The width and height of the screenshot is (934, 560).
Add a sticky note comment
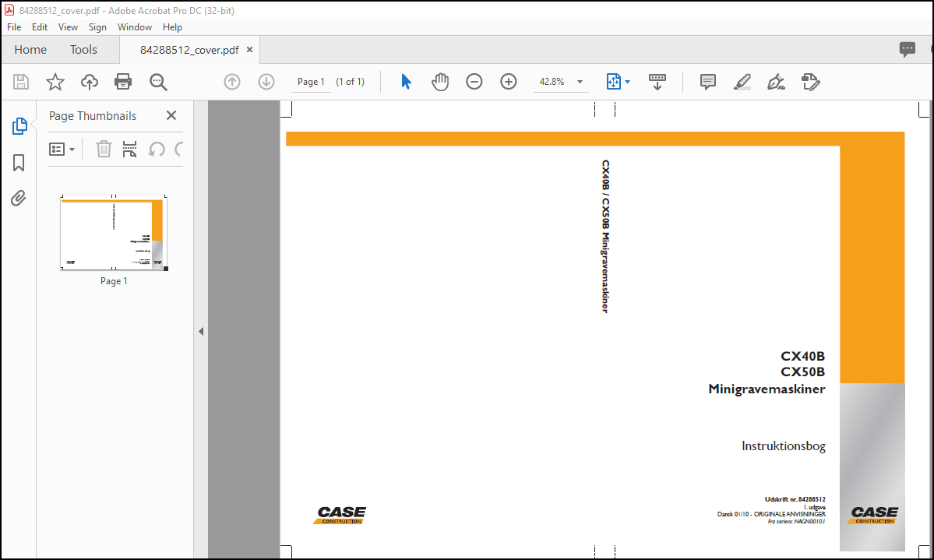(707, 82)
